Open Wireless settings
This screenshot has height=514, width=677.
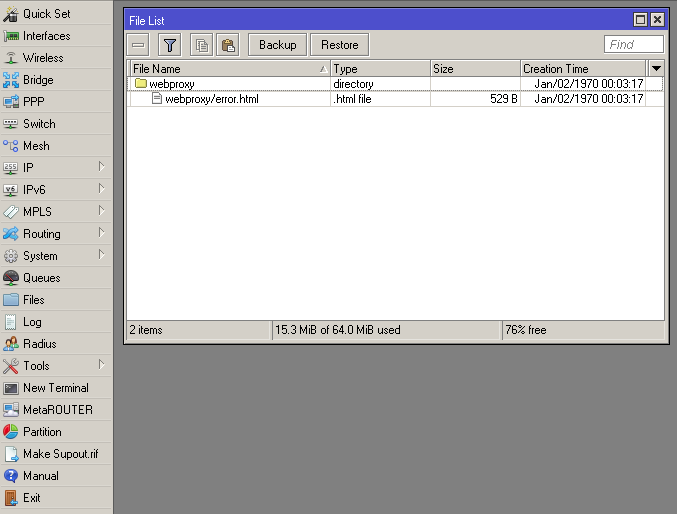click(56, 58)
